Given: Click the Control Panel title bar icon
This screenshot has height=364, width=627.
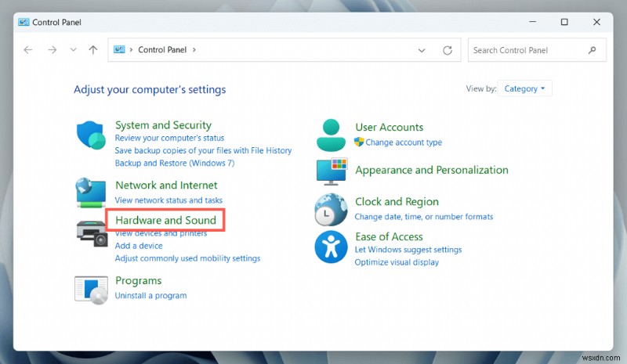Looking at the screenshot, I should click(x=24, y=22).
